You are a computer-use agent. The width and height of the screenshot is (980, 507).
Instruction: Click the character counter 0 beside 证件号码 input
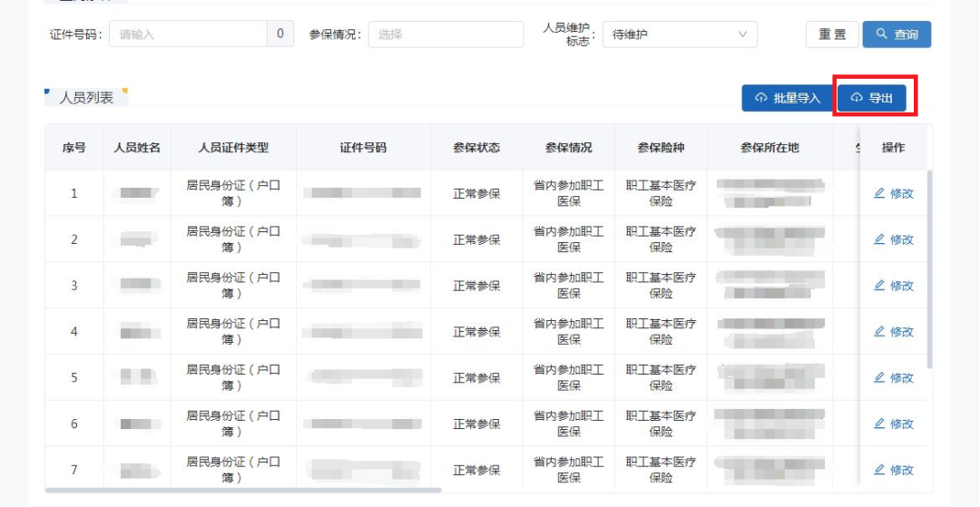[280, 34]
